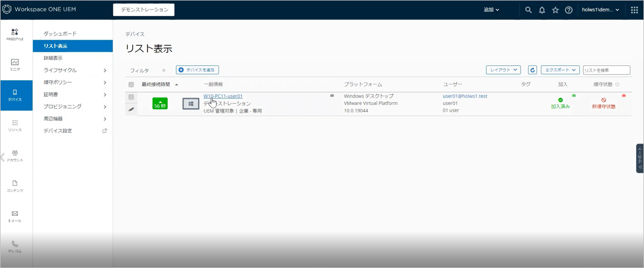644x268 pixels.
Task: Check the W10-PC11-user01 row checkbox
Action: pos(131,97)
